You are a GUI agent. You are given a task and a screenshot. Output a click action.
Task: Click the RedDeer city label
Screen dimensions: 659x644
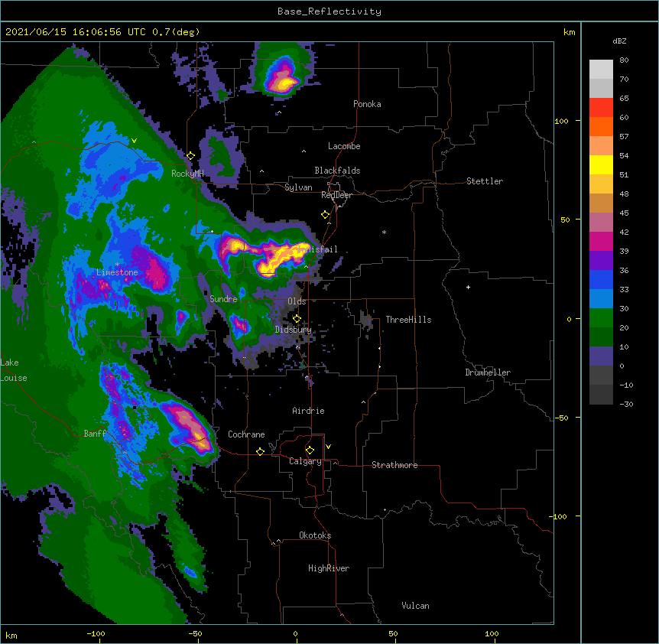(x=336, y=195)
